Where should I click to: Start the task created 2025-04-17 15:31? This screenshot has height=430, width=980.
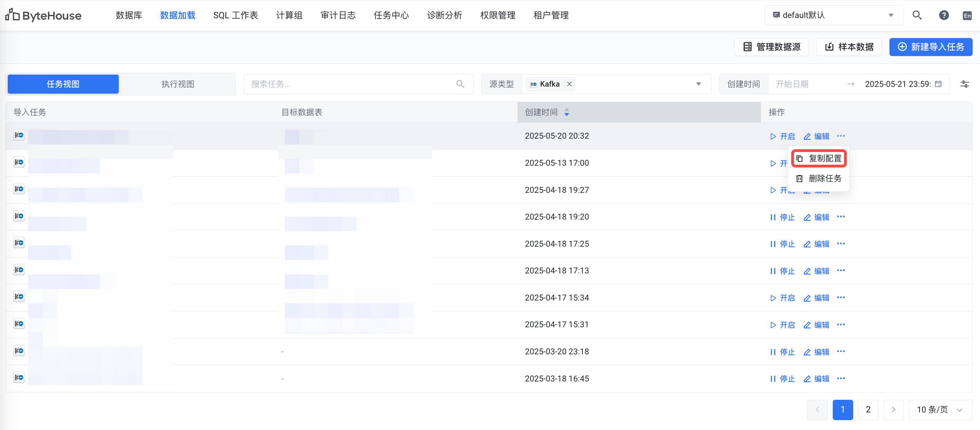click(x=782, y=325)
